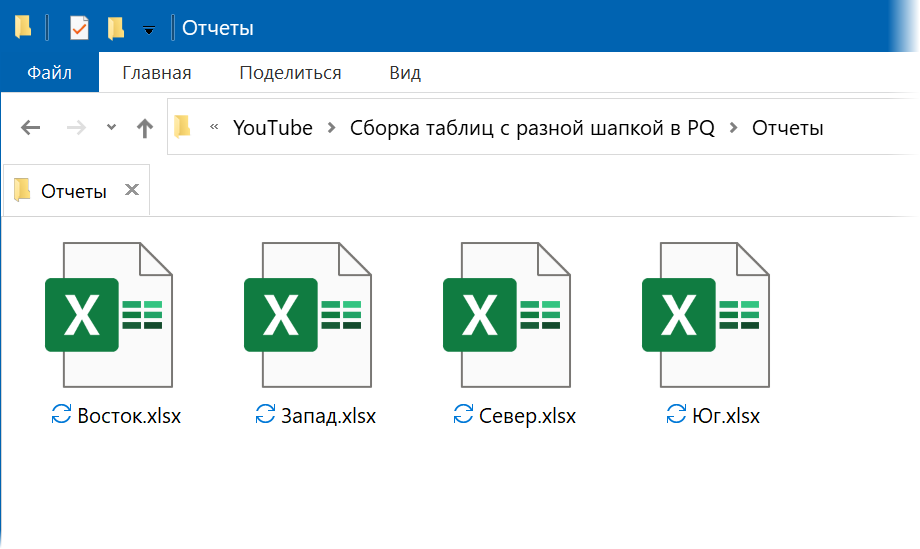Switch to the Вид ribbon tab
This screenshot has height=549, width=920.
point(405,73)
